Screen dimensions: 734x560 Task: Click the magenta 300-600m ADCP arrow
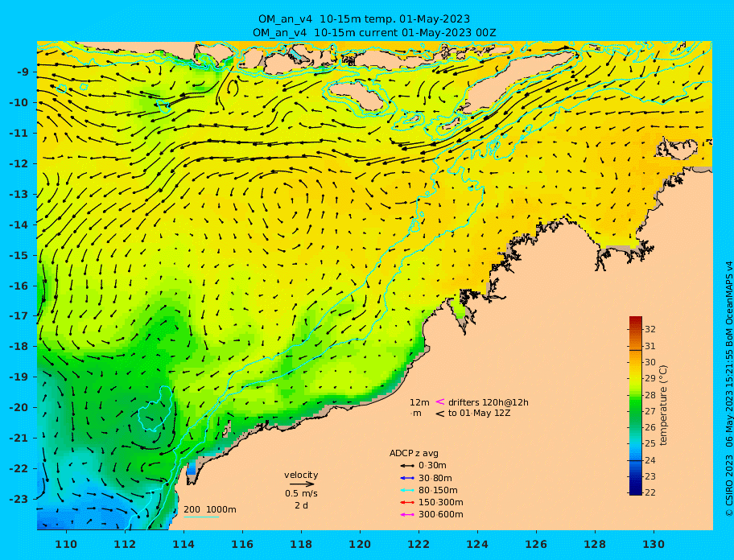click(x=407, y=515)
